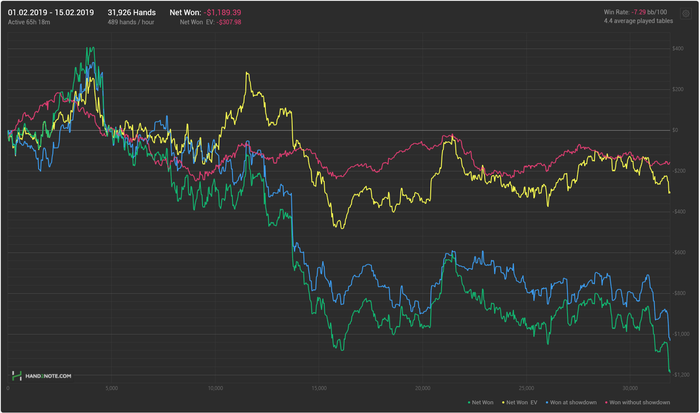
Task: Click the date range 01.02.2019 - 15.02.2019
Action: [x=51, y=13]
